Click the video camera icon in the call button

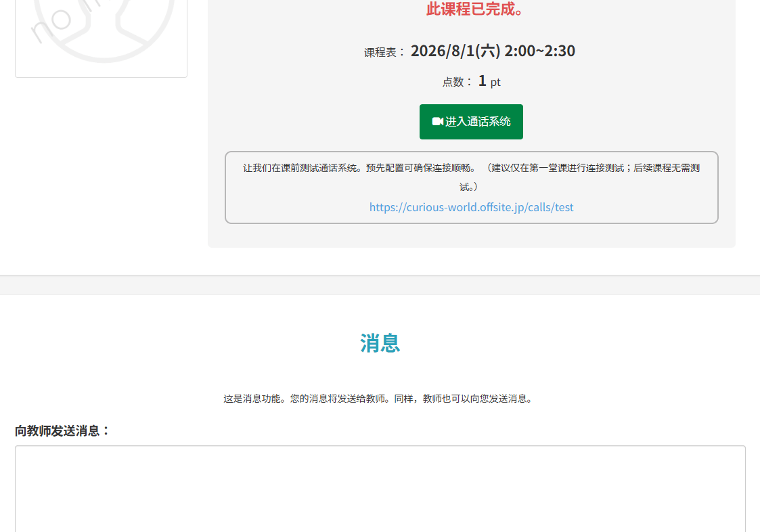(x=437, y=121)
